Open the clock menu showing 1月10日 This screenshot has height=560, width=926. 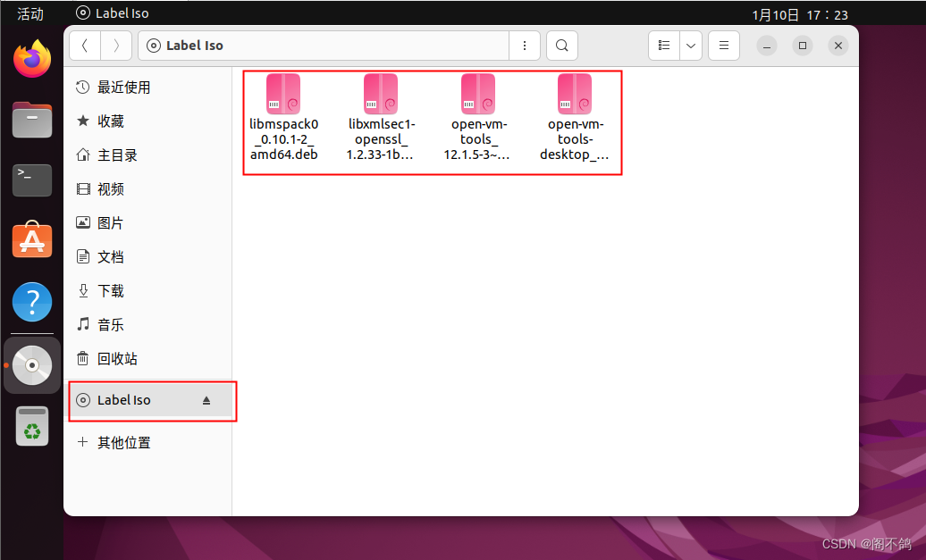click(804, 13)
